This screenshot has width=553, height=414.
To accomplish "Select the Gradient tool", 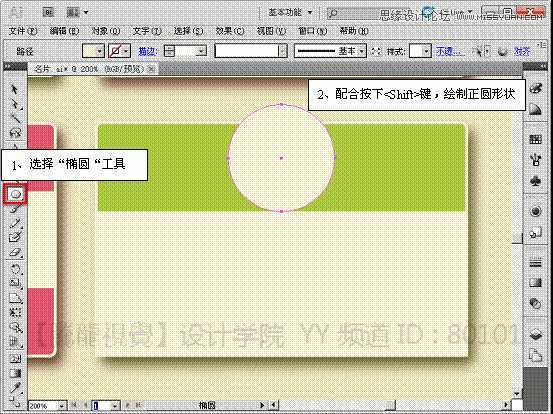I will coord(15,373).
